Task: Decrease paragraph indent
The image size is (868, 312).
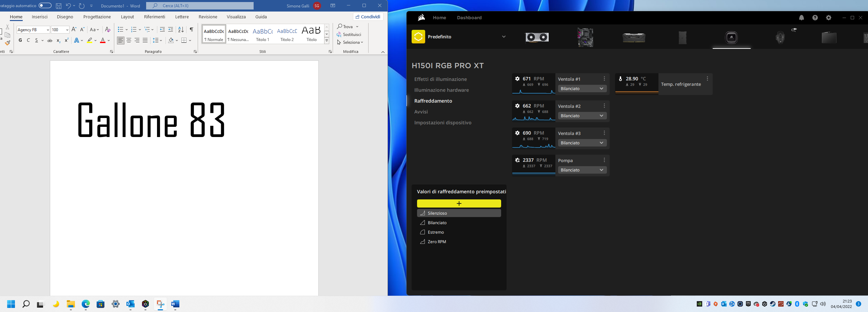Action: pyautogui.click(x=162, y=30)
